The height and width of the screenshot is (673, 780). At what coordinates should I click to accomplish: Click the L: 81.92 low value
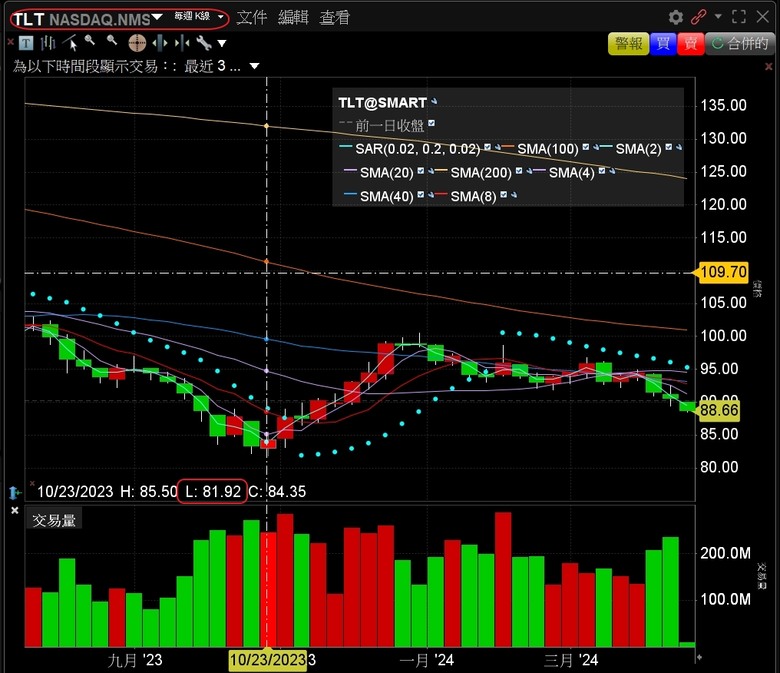click(x=213, y=491)
